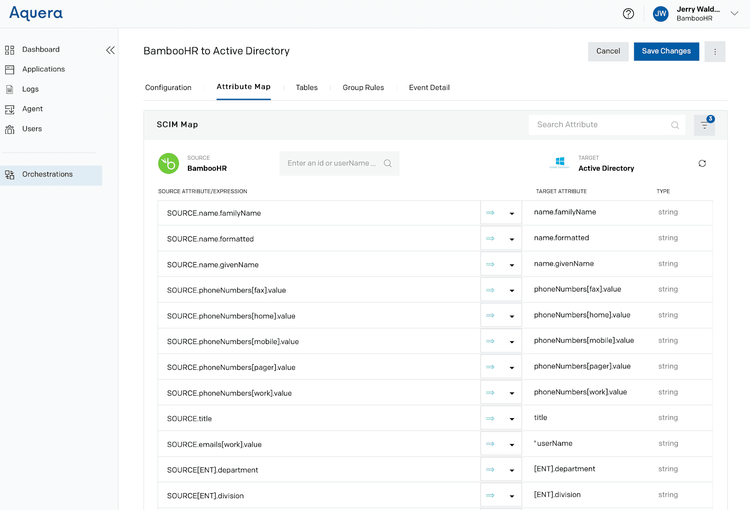The height and width of the screenshot is (510, 750).
Task: Click mapping arrow for phoneNumbers[home] row
Action: 490,316
